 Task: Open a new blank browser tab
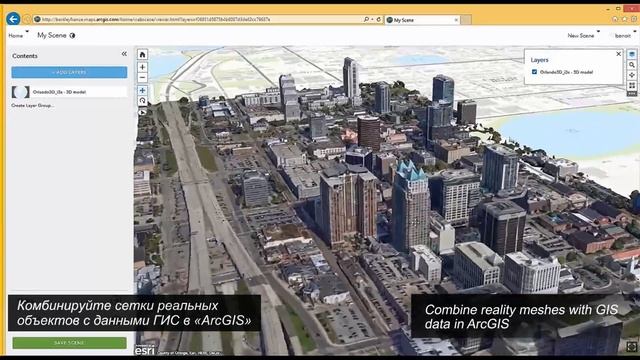tap(466, 20)
